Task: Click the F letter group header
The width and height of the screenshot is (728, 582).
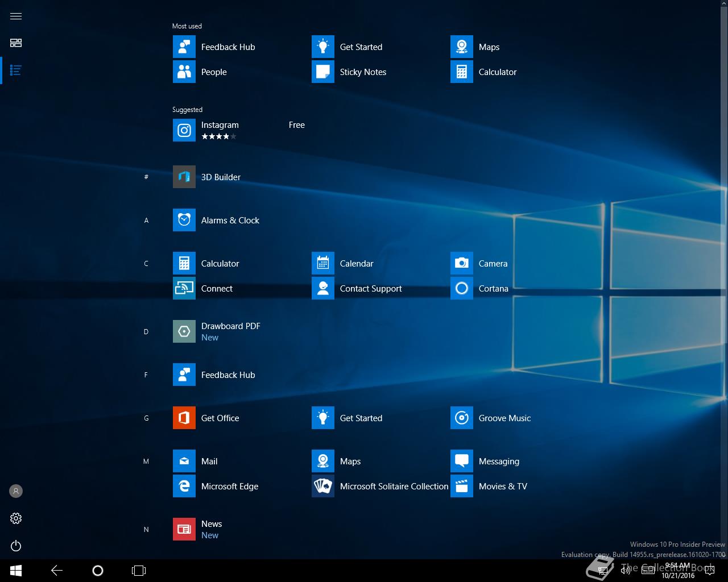Action: coord(146,375)
